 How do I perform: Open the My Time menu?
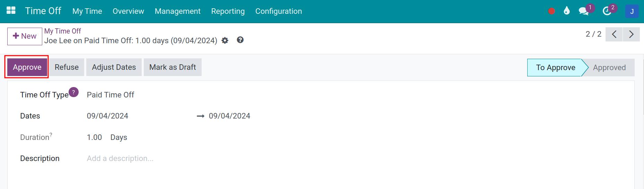(x=87, y=11)
